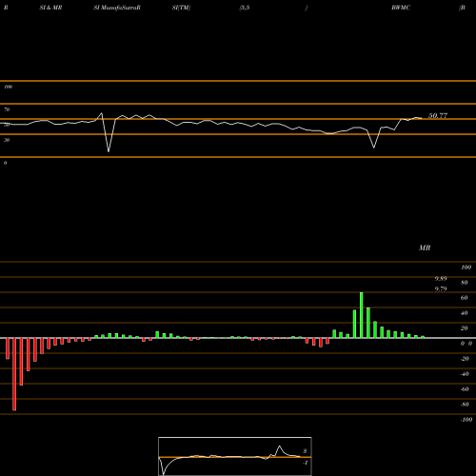Click the 8 label inside mini chart
The height and width of the screenshot is (476, 476).
[305, 451]
